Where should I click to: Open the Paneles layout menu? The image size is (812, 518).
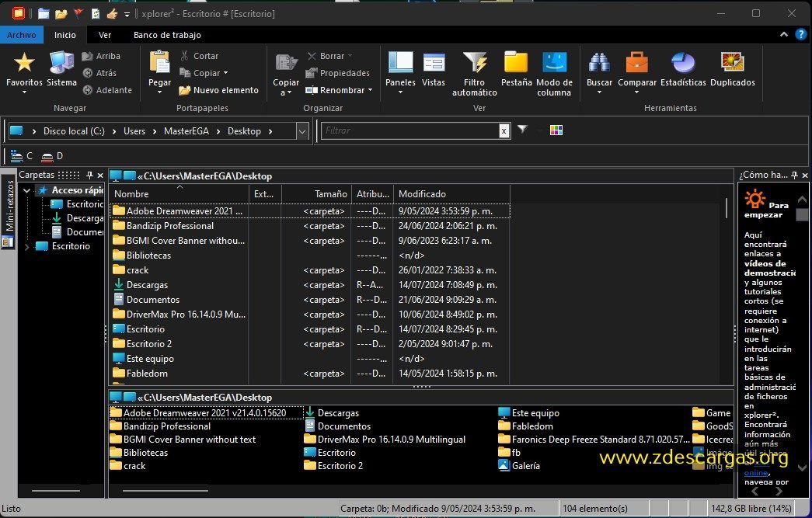tap(400, 71)
